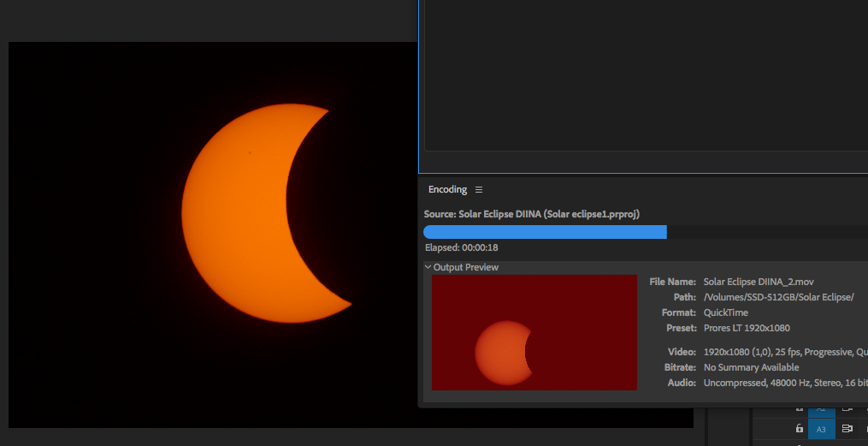Click the No Summary Available bitrate value
The width and height of the screenshot is (868, 446).
point(751,367)
